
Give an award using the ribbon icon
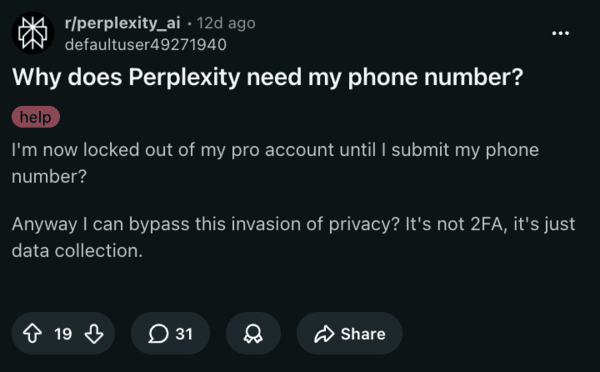click(x=253, y=333)
